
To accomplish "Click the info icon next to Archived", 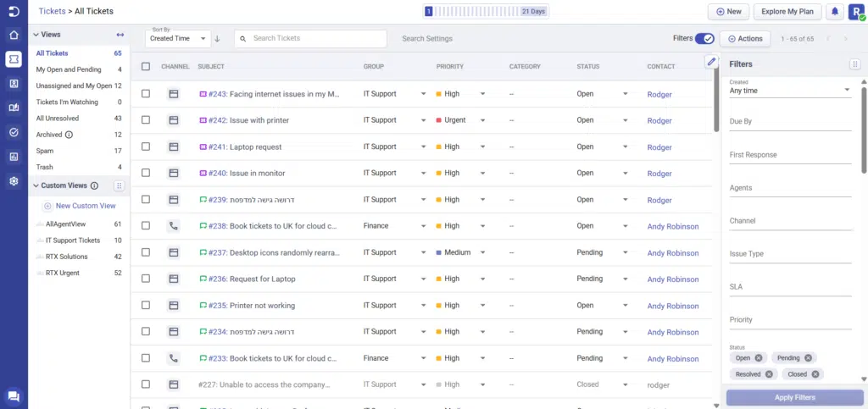I will (70, 135).
